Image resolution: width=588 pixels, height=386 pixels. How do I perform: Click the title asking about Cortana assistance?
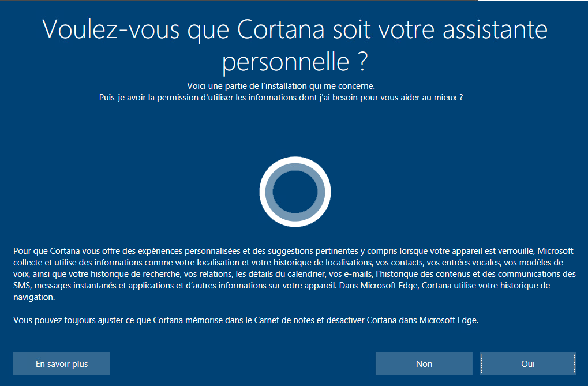(x=294, y=46)
